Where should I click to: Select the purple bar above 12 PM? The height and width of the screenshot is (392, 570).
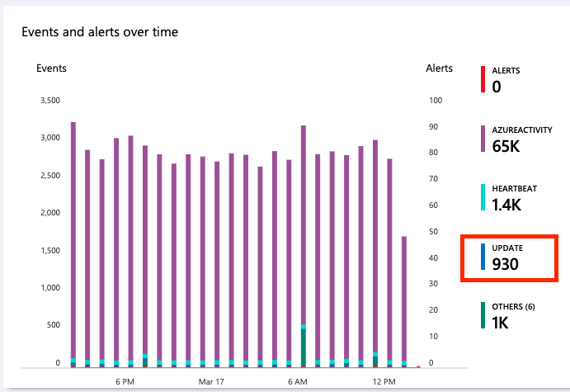click(x=375, y=253)
